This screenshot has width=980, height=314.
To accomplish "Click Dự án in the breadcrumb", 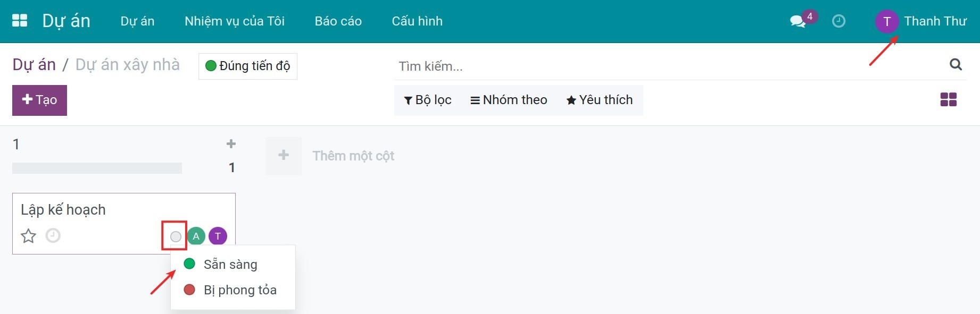I will pyautogui.click(x=34, y=64).
